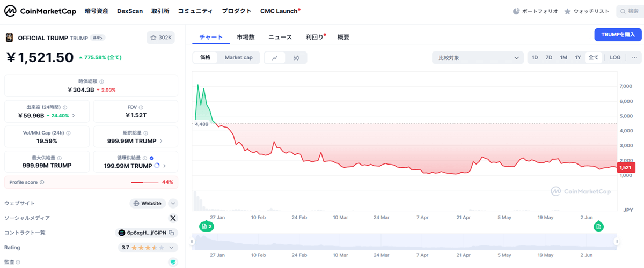The height and width of the screenshot is (268, 644).
Task: Switch chart to Market cap view
Action: [x=239, y=57]
